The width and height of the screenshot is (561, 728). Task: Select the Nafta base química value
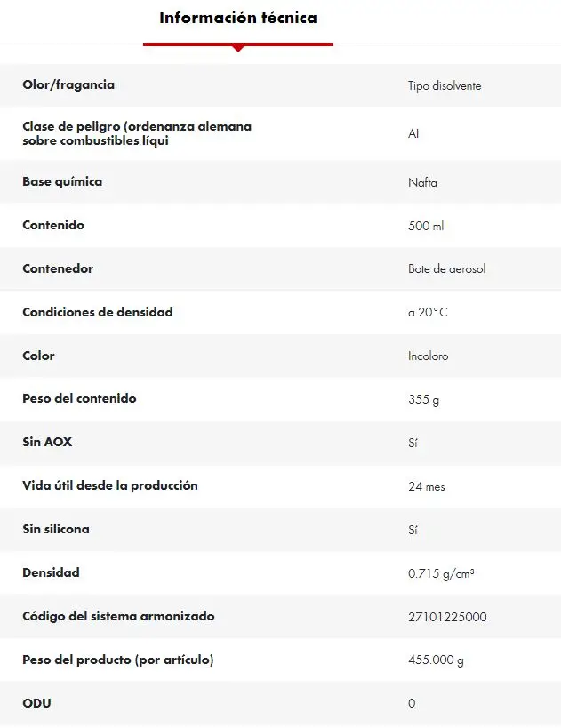point(422,183)
